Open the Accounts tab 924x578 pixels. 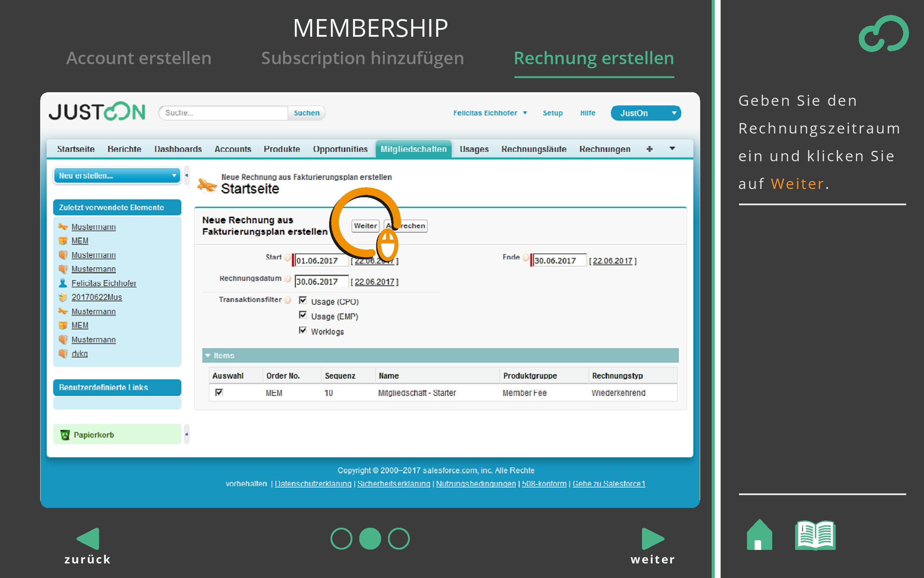pos(232,149)
